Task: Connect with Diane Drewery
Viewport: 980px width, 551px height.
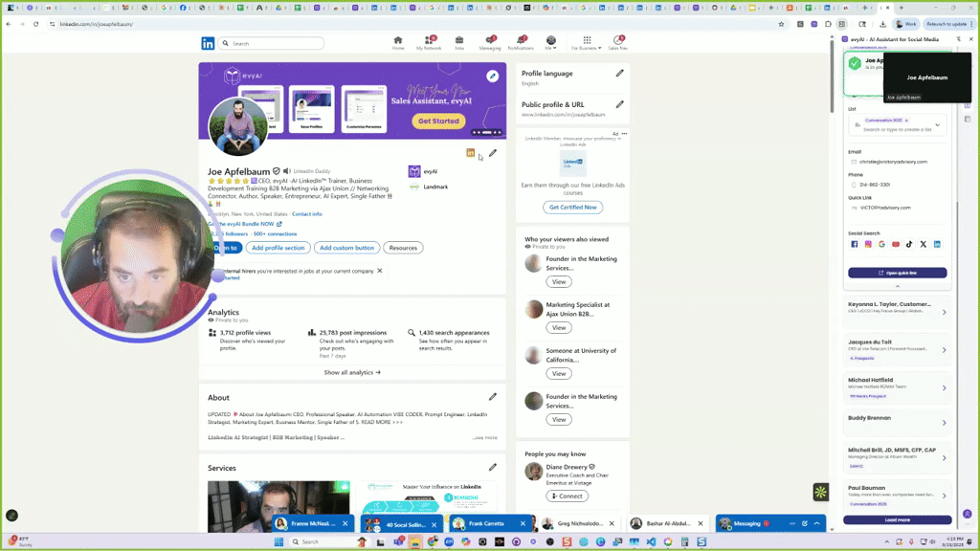Action: click(567, 496)
